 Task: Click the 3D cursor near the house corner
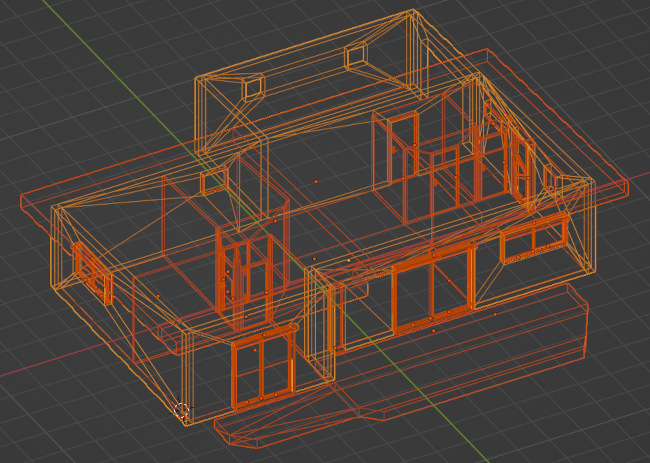(x=181, y=409)
